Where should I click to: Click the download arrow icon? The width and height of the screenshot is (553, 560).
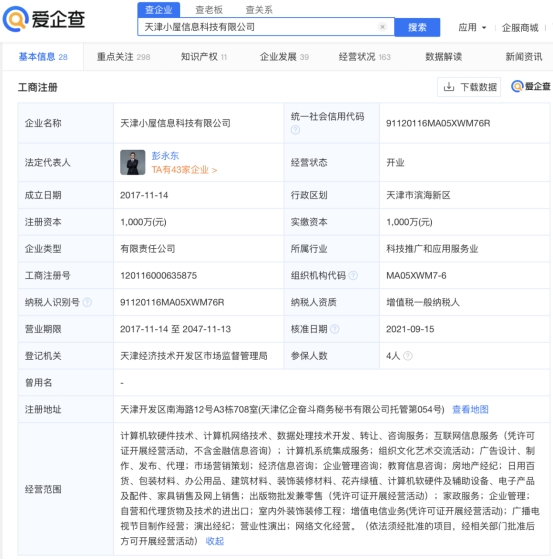449,87
